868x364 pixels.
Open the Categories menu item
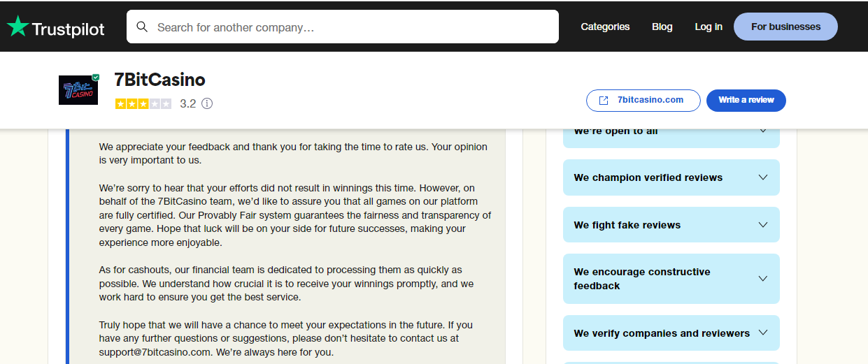[605, 27]
